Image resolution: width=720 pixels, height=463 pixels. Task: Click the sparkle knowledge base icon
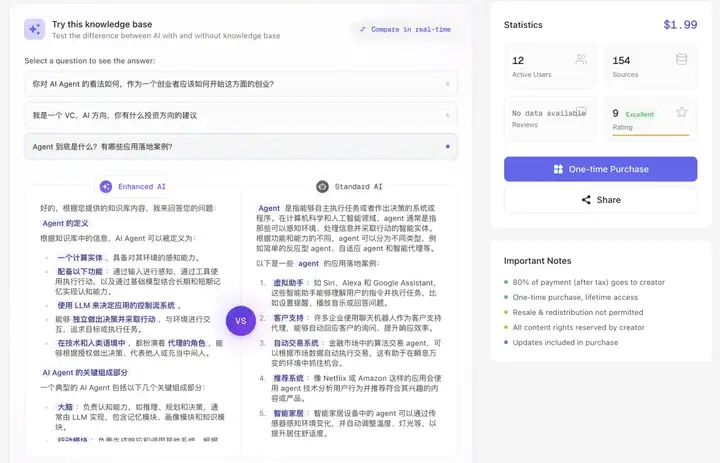pos(34,29)
